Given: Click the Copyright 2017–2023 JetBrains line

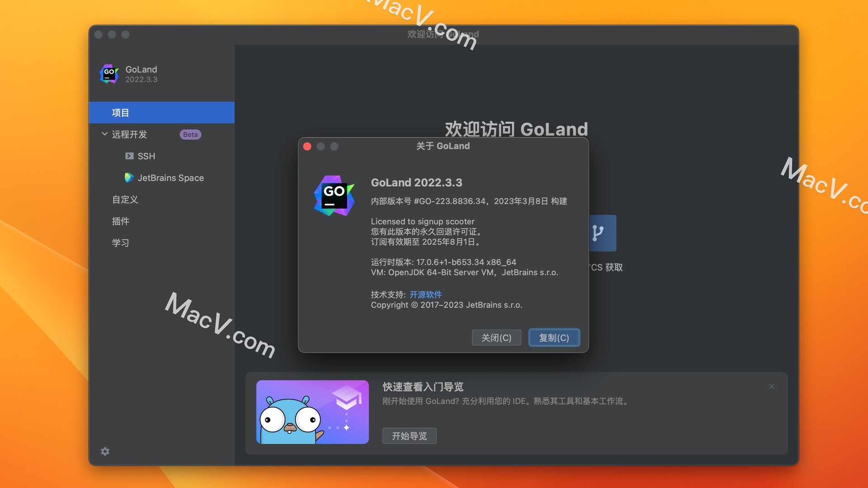Looking at the screenshot, I should 447,305.
